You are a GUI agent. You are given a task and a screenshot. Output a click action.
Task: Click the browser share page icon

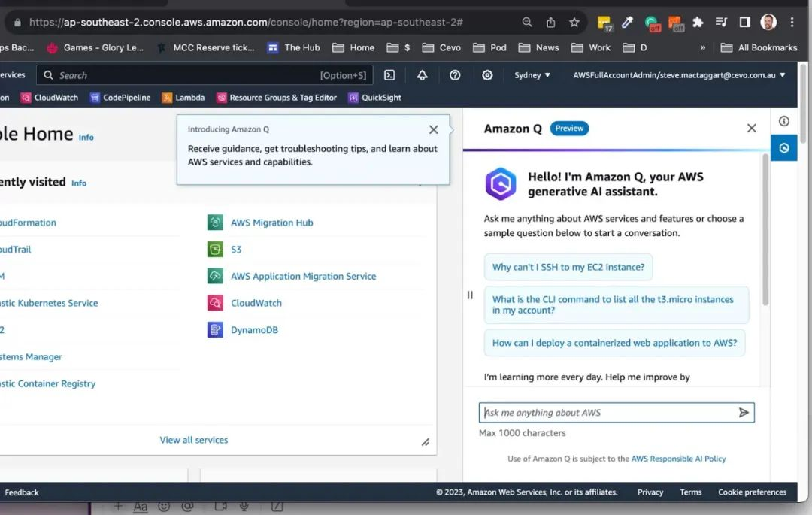pyautogui.click(x=550, y=23)
